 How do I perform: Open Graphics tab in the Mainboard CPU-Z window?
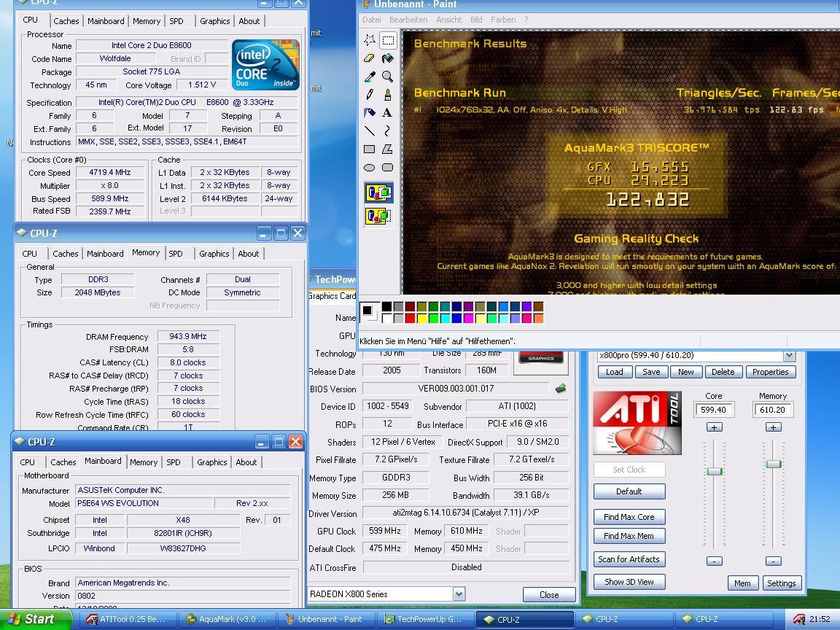point(211,462)
